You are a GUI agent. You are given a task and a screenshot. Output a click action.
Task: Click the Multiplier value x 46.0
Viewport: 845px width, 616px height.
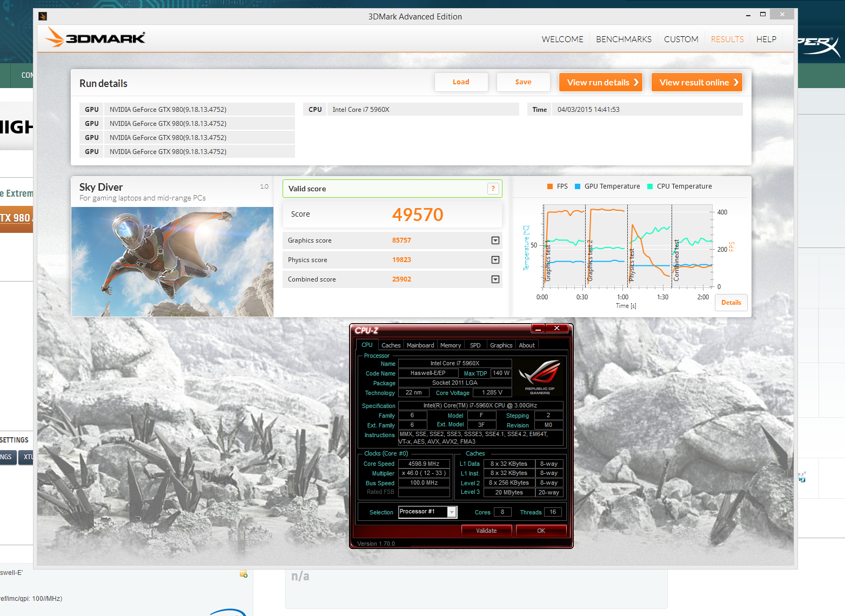point(424,473)
